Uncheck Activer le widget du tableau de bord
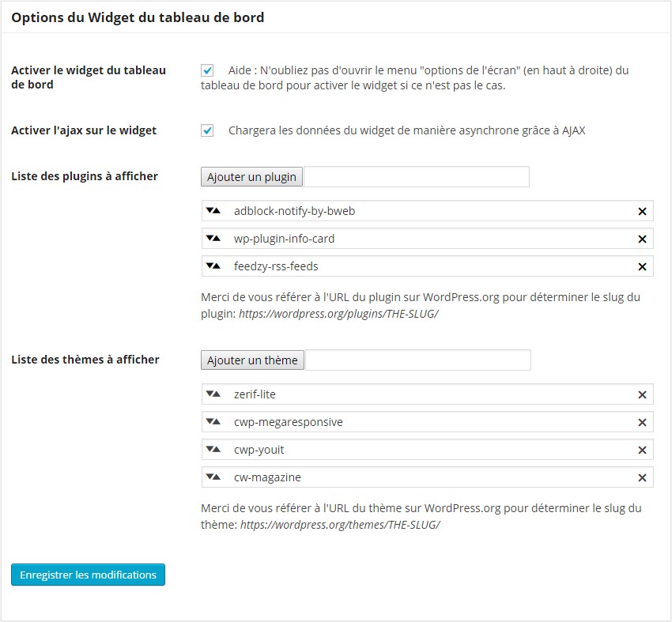Screen dimensions: 672x622 tap(207, 70)
